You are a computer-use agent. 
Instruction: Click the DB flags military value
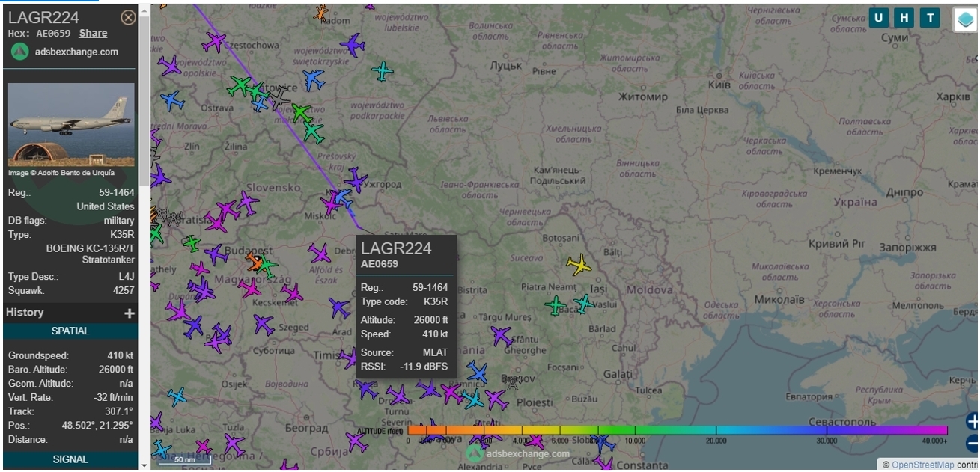[x=119, y=221]
